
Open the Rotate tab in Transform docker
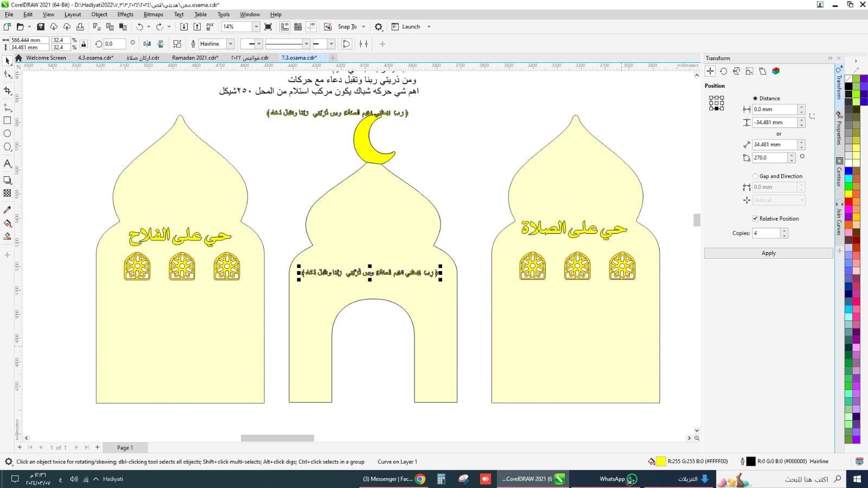(x=723, y=71)
